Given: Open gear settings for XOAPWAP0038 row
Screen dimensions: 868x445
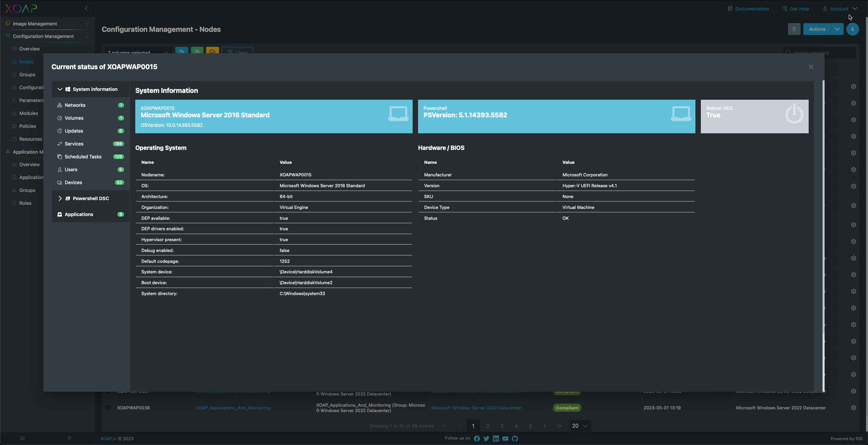Looking at the screenshot, I should 853,408.
